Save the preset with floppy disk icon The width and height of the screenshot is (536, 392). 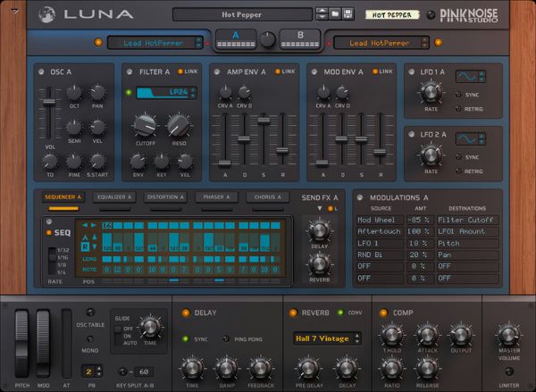click(x=348, y=14)
